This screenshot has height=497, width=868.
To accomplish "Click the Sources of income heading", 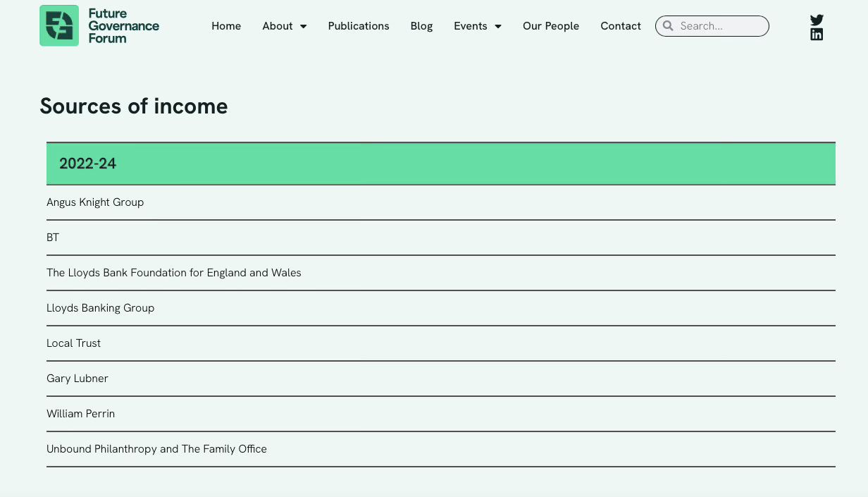I will [x=134, y=106].
